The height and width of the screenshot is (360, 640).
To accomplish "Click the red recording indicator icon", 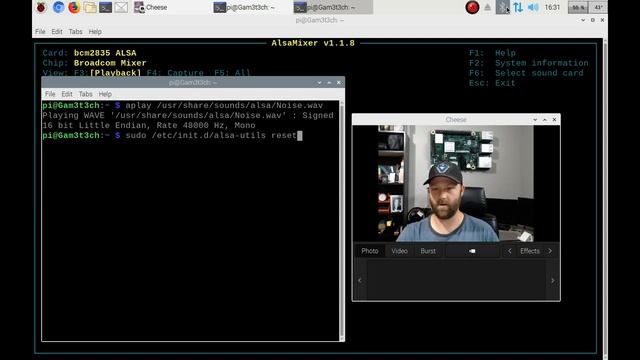I will point(472,7).
